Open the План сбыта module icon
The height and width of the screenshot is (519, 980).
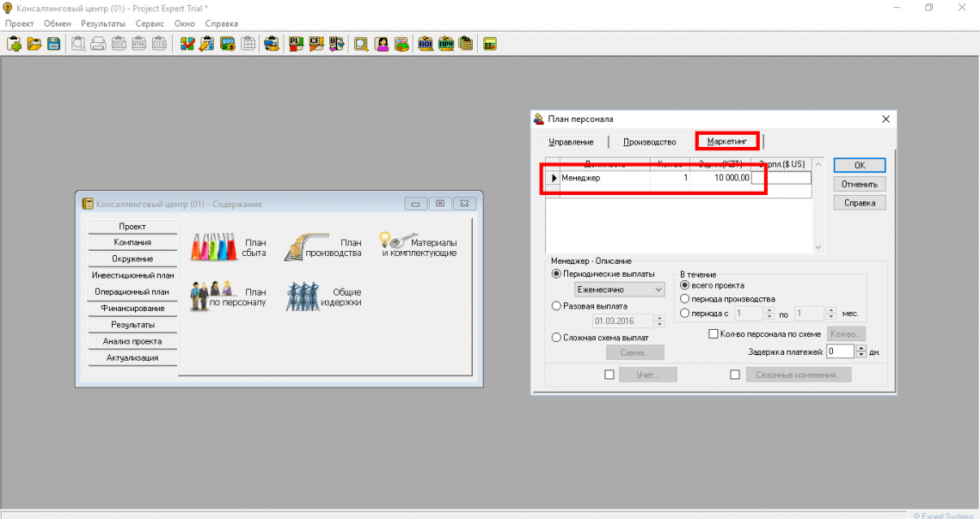pyautogui.click(x=211, y=248)
